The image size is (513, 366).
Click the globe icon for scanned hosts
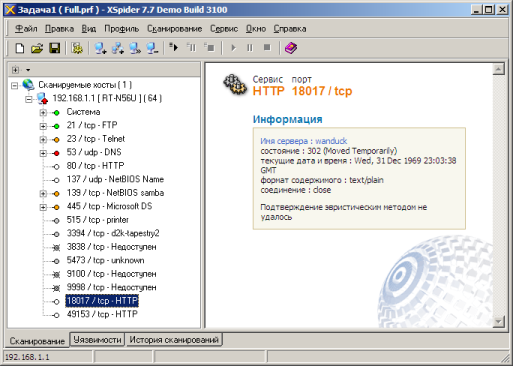(x=28, y=85)
